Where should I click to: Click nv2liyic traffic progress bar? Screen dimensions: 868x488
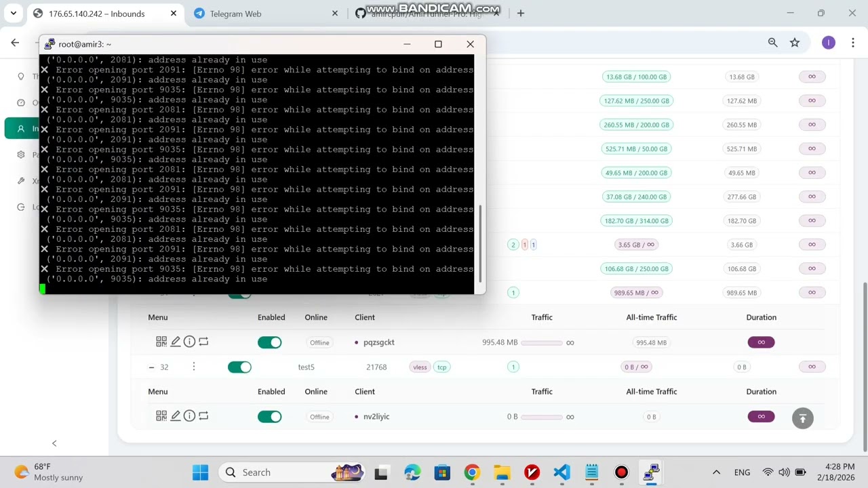click(x=542, y=416)
